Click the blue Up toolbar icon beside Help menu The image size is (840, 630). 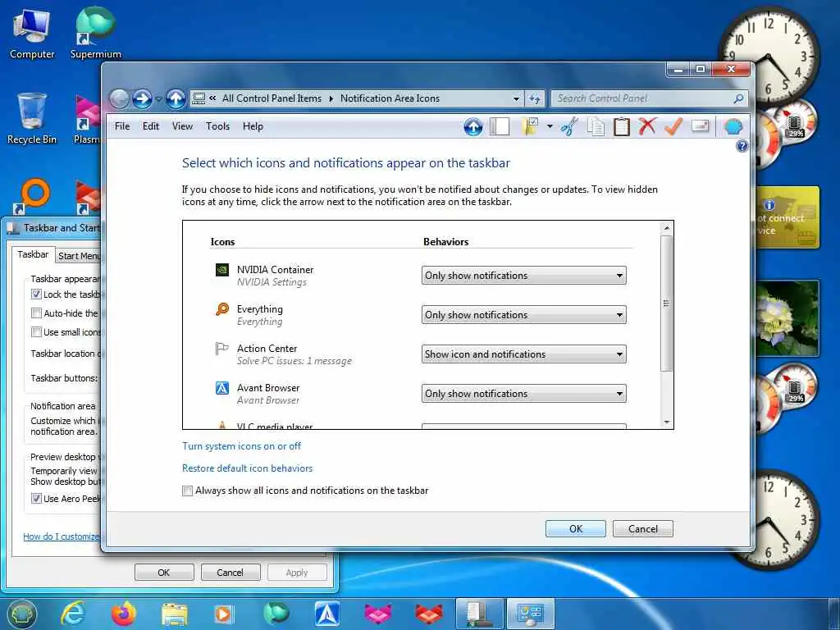click(x=473, y=127)
